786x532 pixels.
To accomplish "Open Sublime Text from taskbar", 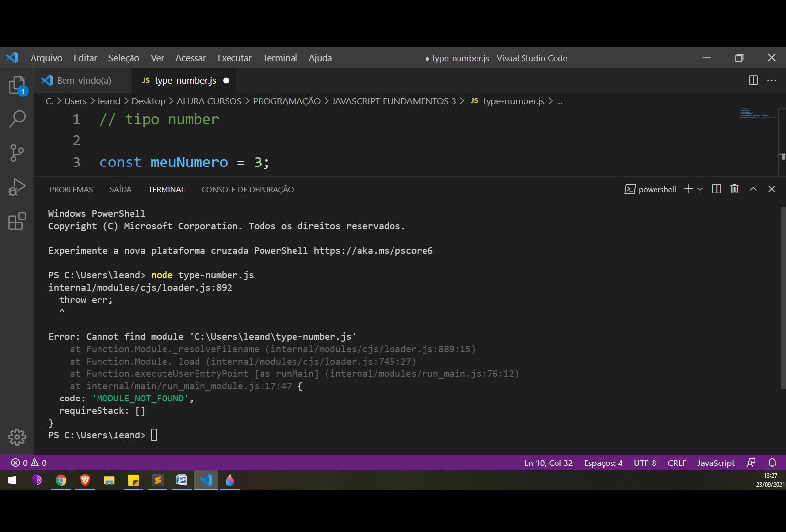I will 158,480.
